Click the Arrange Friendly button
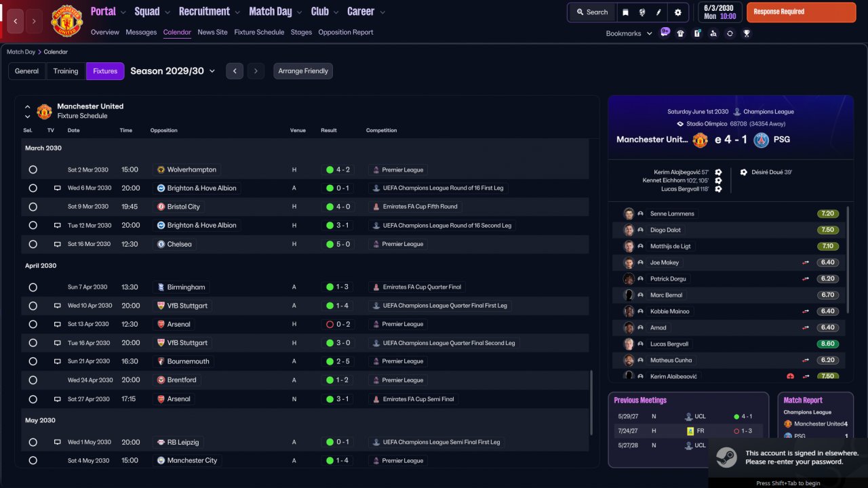This screenshot has height=488, width=868. pyautogui.click(x=303, y=71)
